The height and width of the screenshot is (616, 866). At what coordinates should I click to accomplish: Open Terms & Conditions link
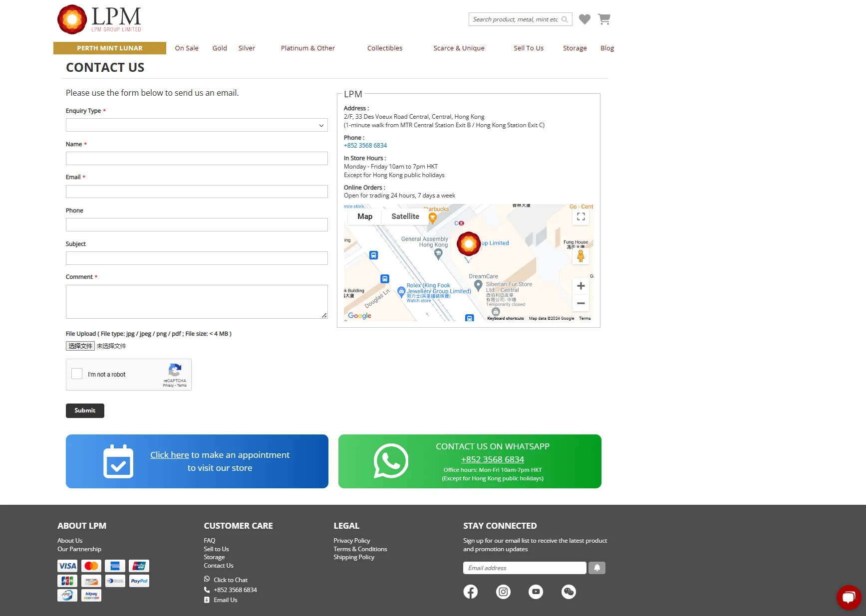click(x=360, y=549)
